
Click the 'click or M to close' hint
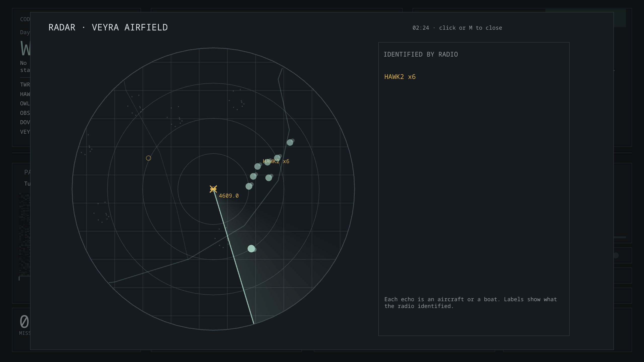click(x=470, y=28)
